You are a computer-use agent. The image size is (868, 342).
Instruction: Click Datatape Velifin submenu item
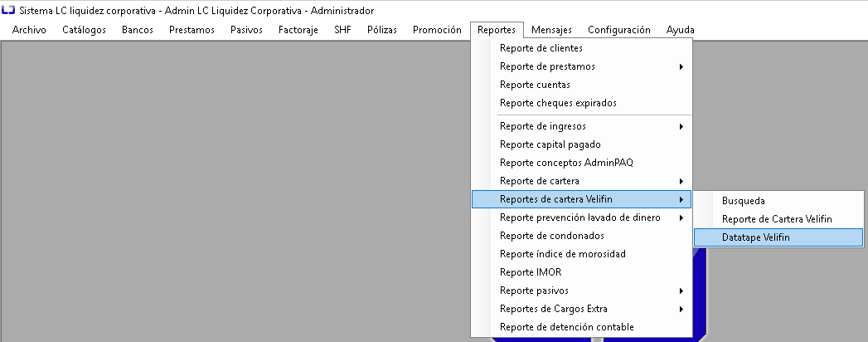click(778, 237)
